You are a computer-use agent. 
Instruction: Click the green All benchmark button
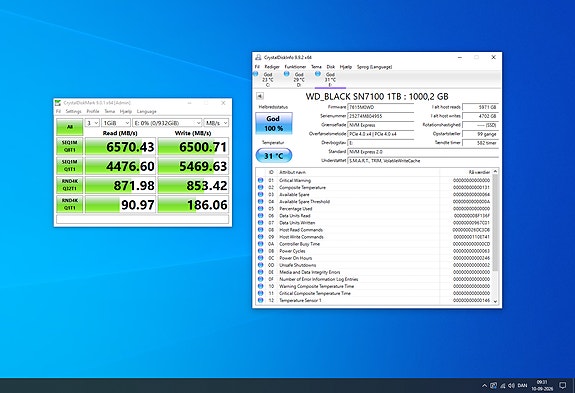(70, 127)
